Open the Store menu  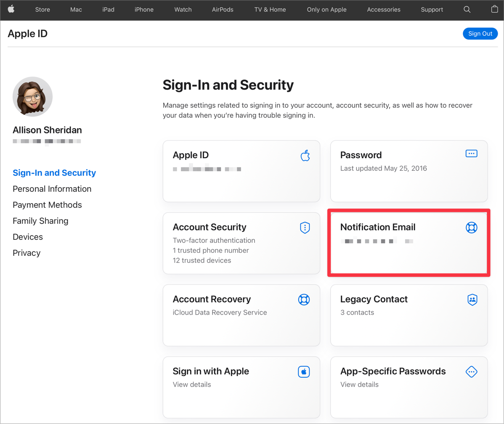(x=42, y=10)
